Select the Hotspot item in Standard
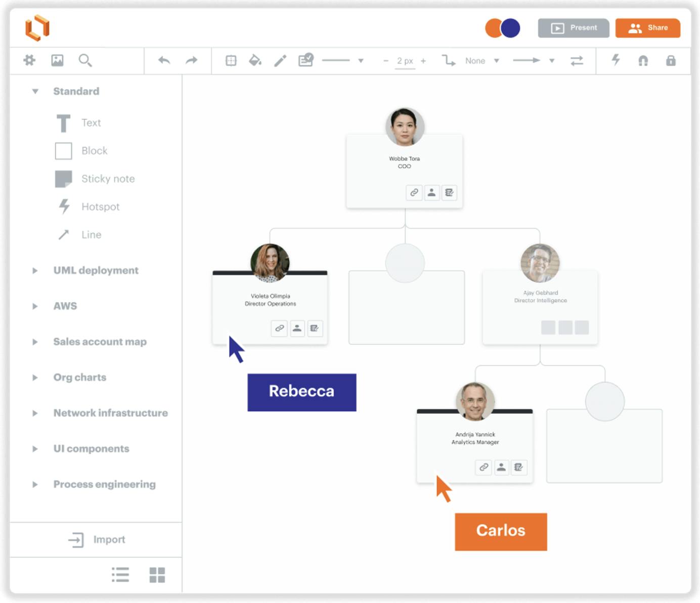Screen dimensions: 700x603 pos(89,206)
